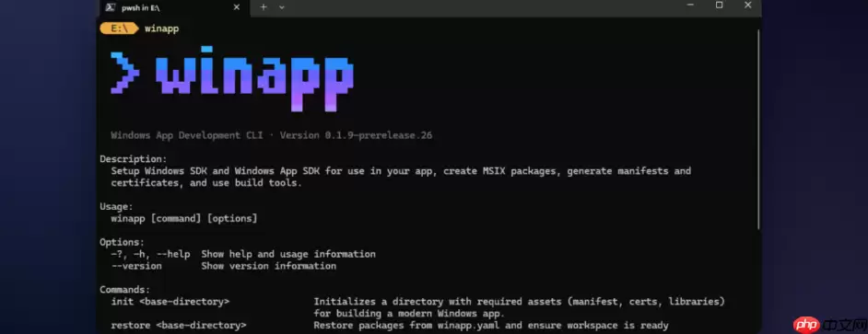Close the terminal window
This screenshot has height=334, width=868.
tap(748, 5)
